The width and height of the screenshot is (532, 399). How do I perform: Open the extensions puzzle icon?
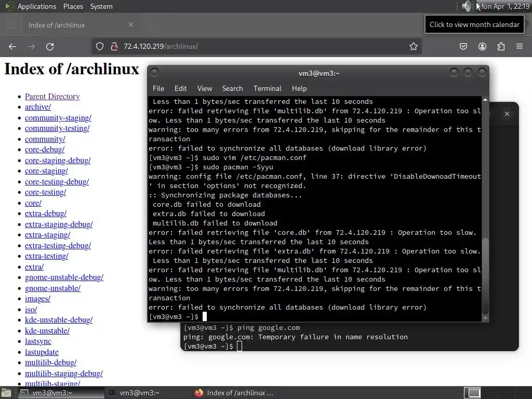click(501, 46)
